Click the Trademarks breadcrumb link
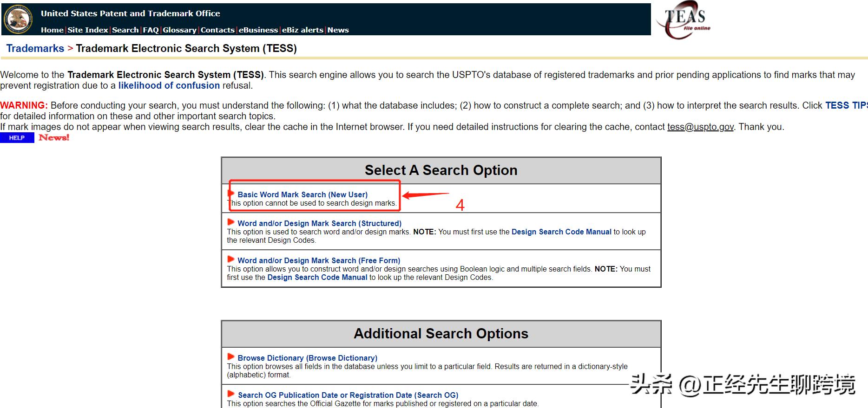868x408 pixels. pyautogui.click(x=35, y=48)
